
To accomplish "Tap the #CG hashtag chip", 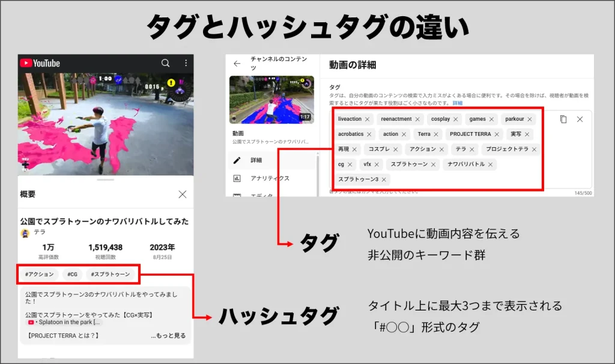I will point(72,274).
